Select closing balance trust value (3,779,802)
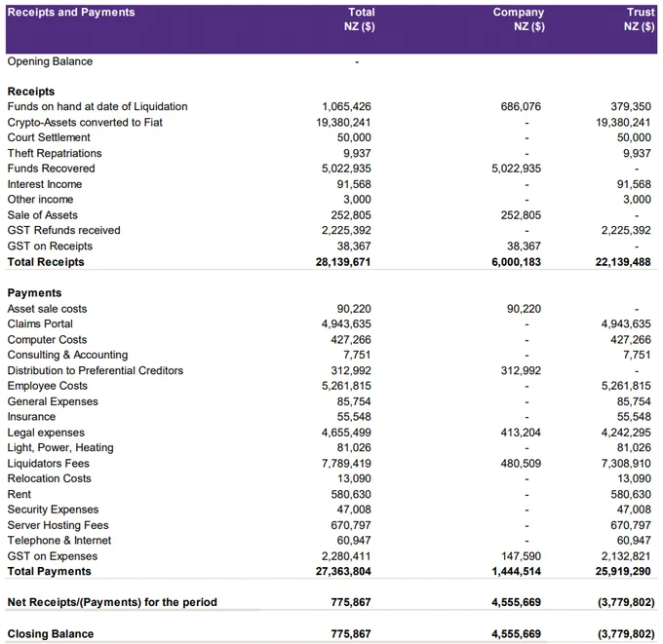663x644 pixels. click(626, 634)
